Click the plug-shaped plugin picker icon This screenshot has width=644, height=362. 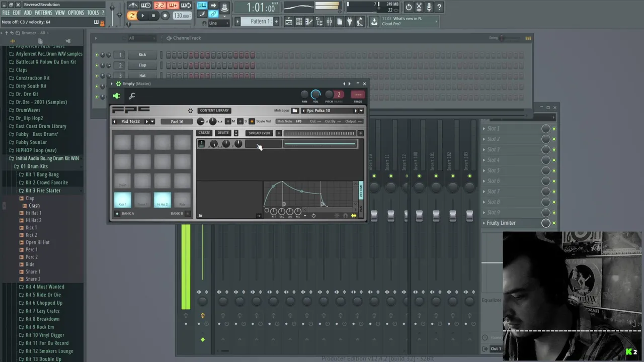(350, 22)
